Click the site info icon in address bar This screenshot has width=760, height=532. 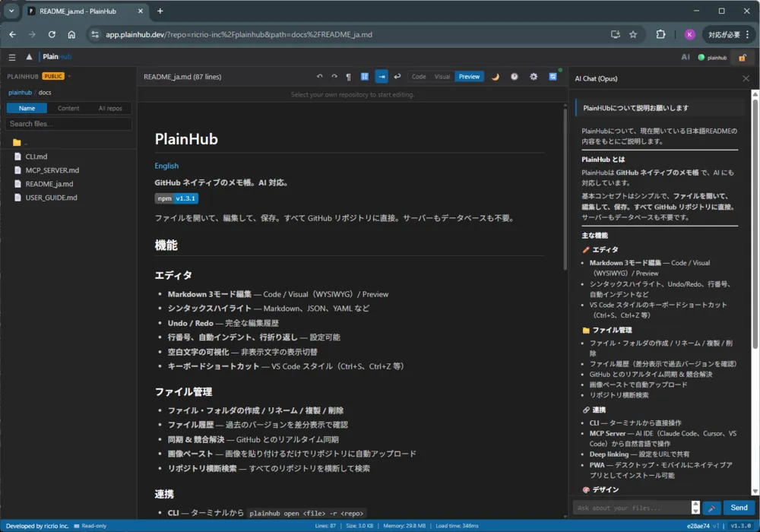coord(95,34)
